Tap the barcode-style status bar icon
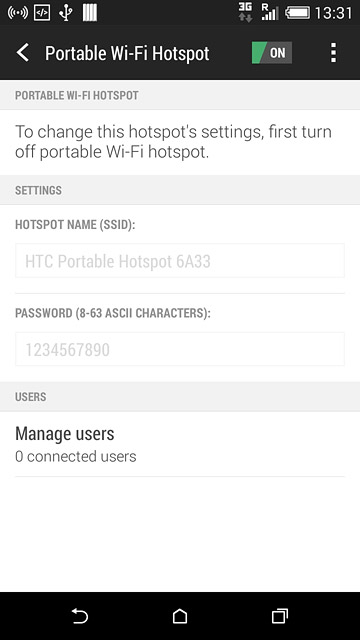This screenshot has width=360, height=640. click(90, 13)
